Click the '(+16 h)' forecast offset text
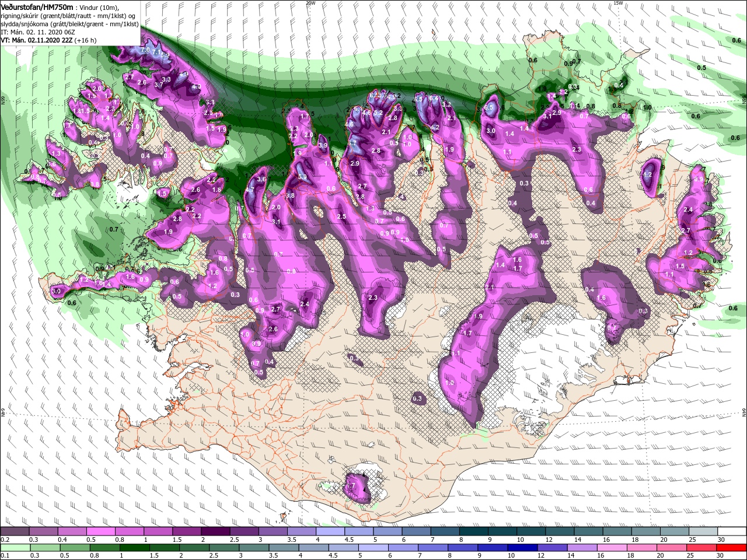 coord(86,40)
